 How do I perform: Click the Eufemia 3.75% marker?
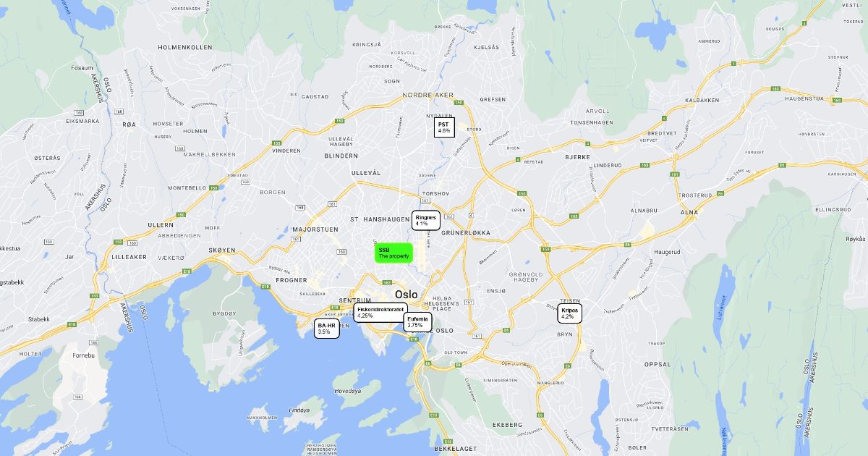[x=417, y=322]
